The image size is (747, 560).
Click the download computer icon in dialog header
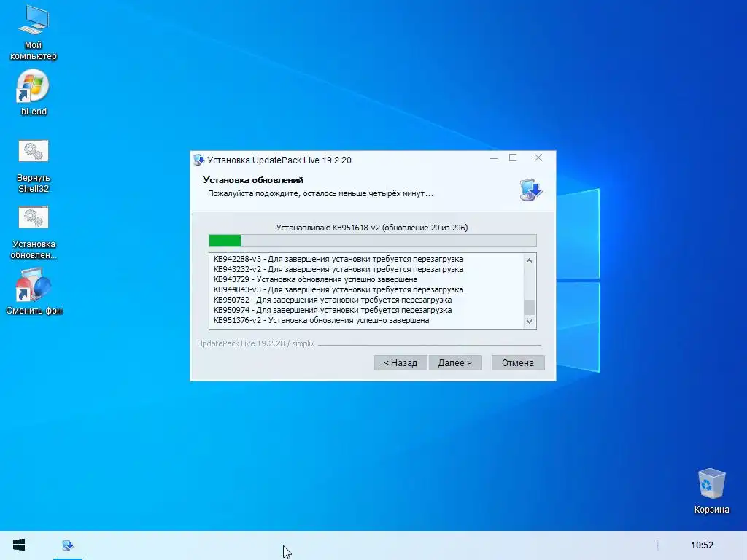531,190
